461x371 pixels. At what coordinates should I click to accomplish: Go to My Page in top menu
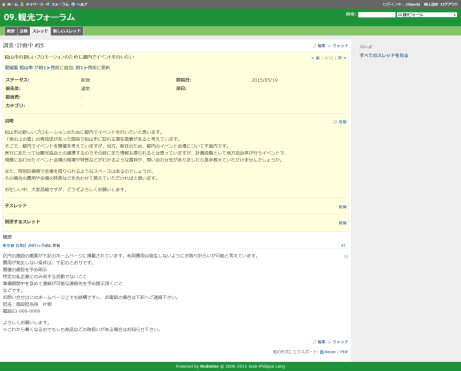[32, 4]
